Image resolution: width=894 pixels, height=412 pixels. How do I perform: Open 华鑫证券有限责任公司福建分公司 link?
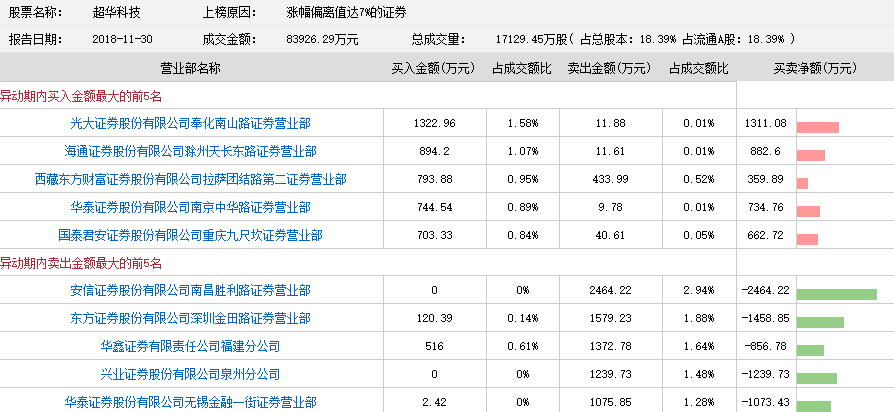coord(190,346)
